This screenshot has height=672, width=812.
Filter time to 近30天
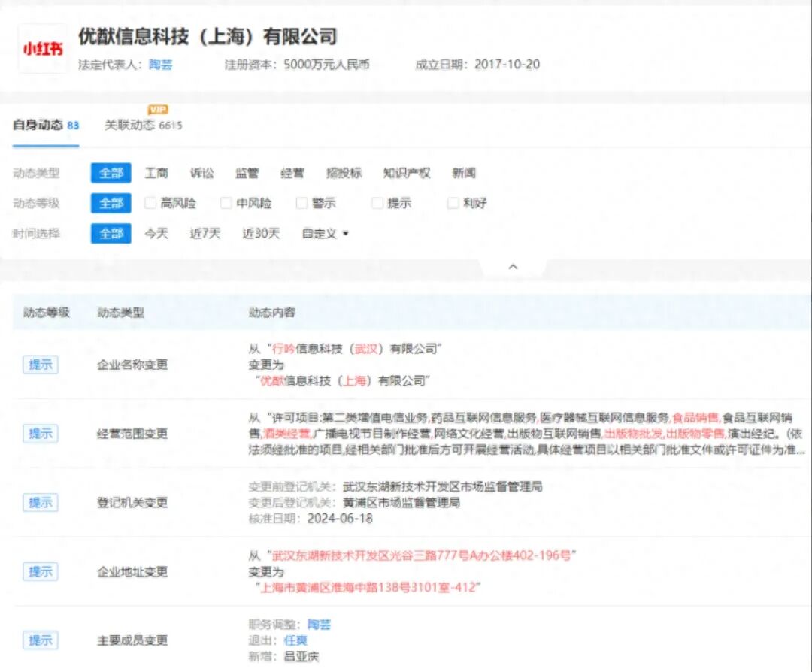[x=261, y=234]
